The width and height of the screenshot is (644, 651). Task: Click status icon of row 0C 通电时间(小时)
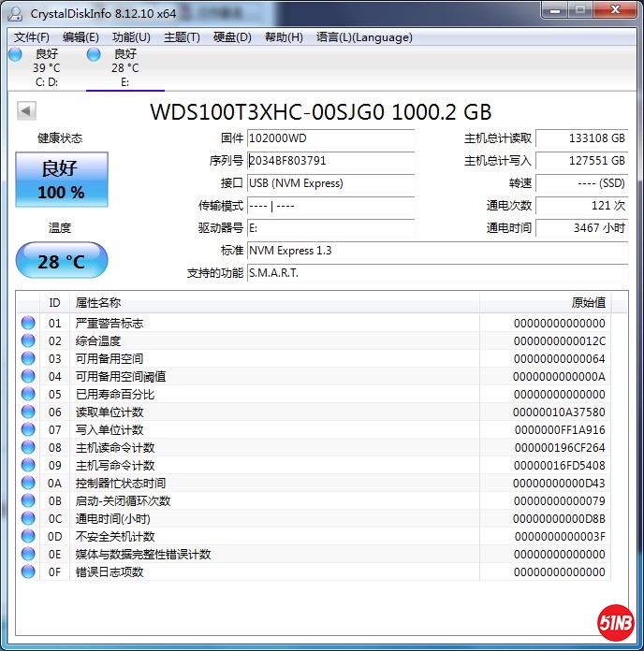coord(28,518)
